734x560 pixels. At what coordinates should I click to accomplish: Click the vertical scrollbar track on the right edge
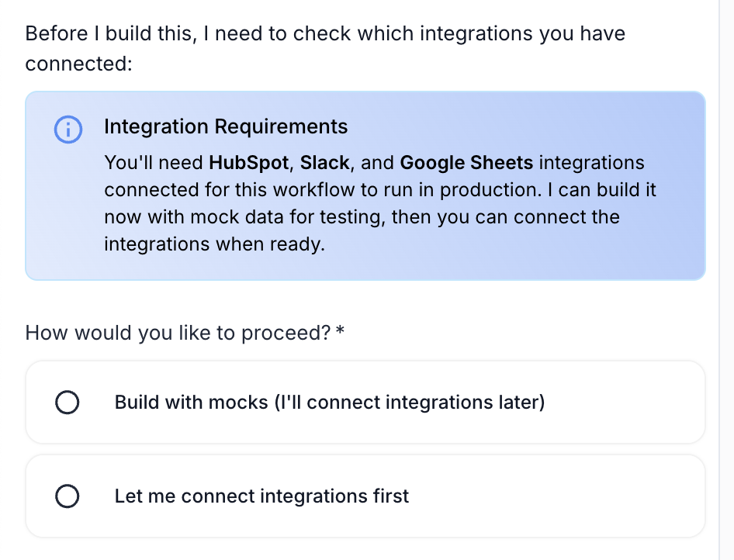[726, 279]
